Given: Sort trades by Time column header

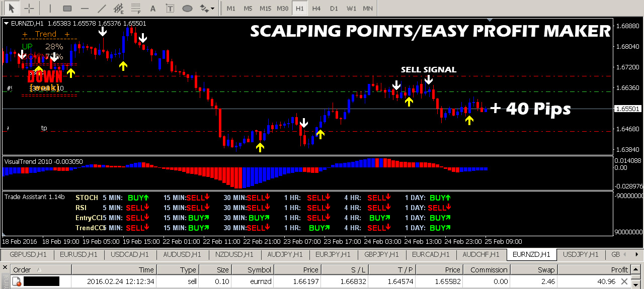Looking at the screenshot, I should point(114,270).
